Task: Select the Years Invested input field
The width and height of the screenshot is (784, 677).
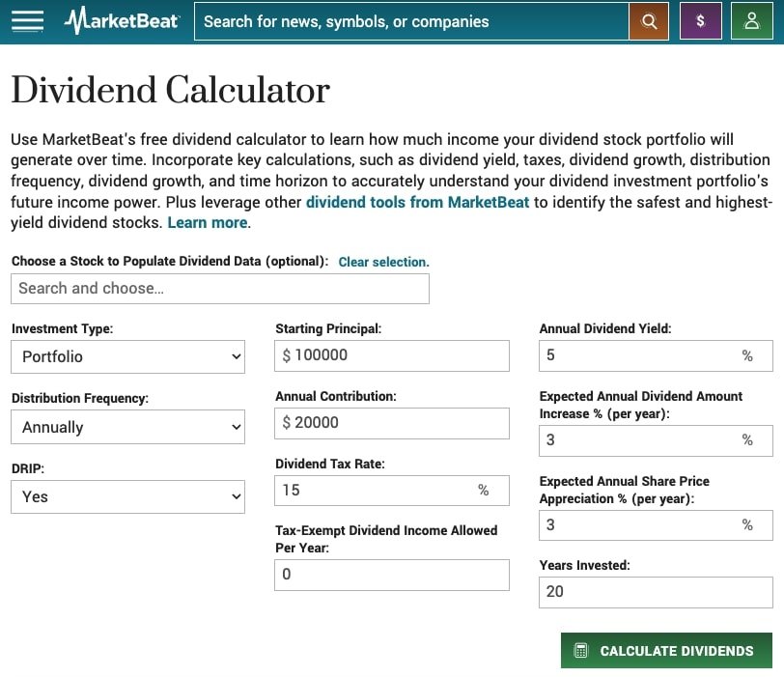Action: pos(655,591)
